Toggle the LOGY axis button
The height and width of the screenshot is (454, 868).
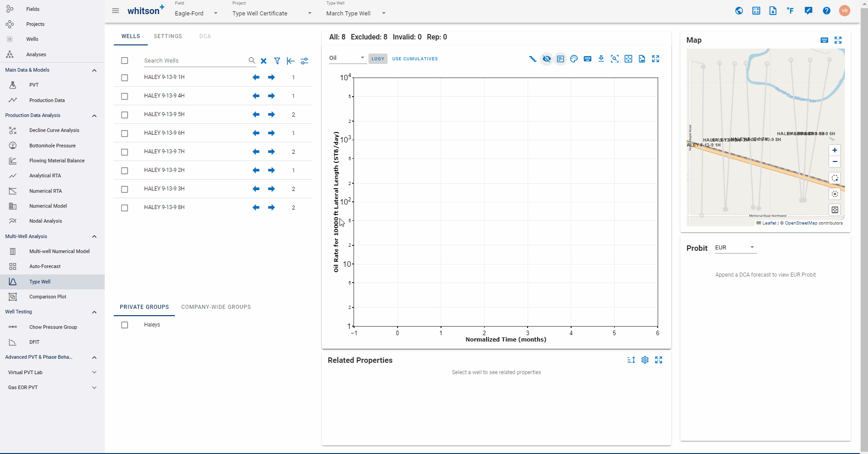coord(378,59)
